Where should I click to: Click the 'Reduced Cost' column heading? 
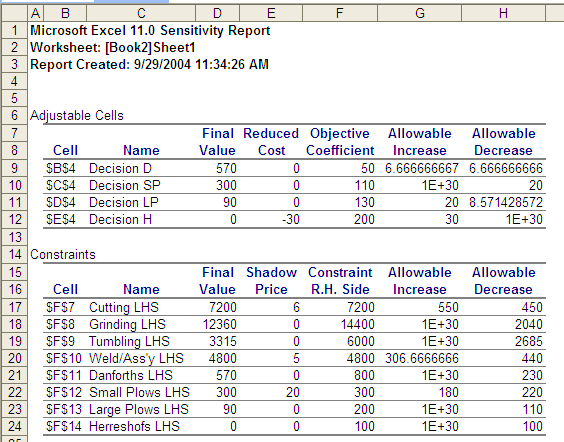coord(271,142)
